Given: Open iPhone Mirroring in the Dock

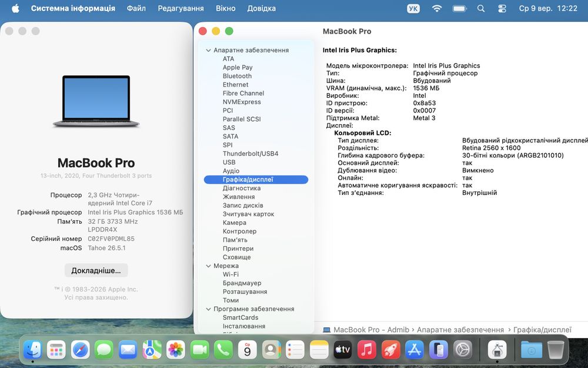Looking at the screenshot, I should [439, 350].
